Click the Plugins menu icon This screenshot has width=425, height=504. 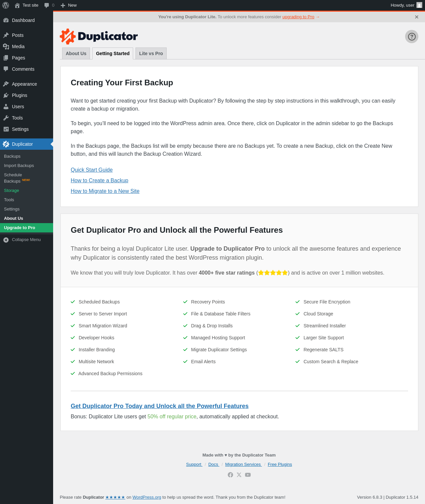coord(6,95)
